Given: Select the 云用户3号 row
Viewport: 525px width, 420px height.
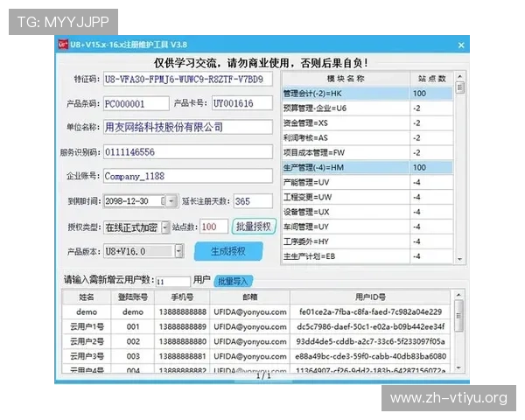Looking at the screenshot, I should coord(256,356).
